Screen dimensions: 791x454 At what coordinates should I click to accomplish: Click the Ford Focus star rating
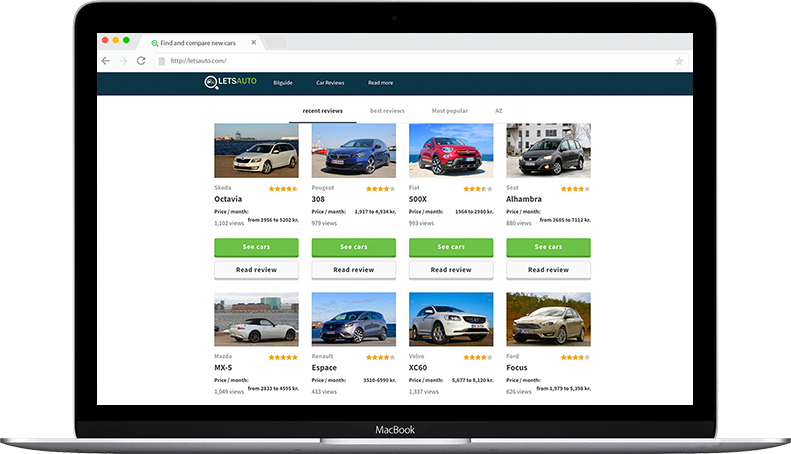pos(575,357)
